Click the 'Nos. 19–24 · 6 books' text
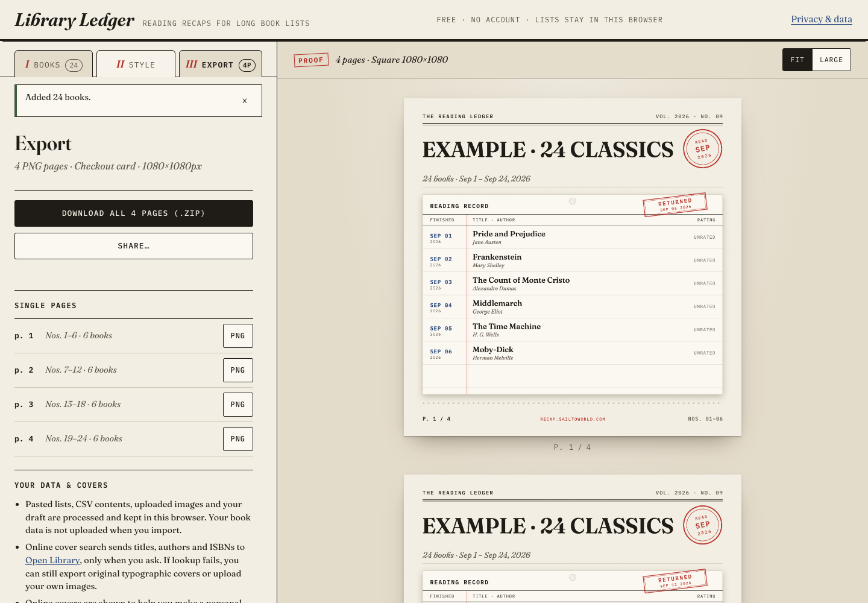 point(84,438)
